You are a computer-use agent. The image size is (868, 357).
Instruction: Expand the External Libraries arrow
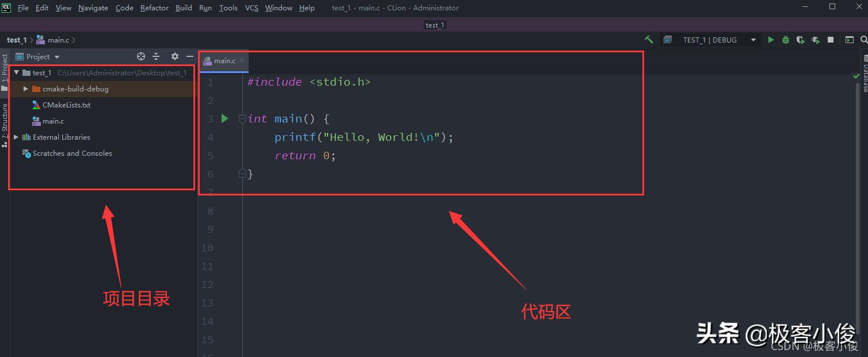pyautogui.click(x=16, y=137)
